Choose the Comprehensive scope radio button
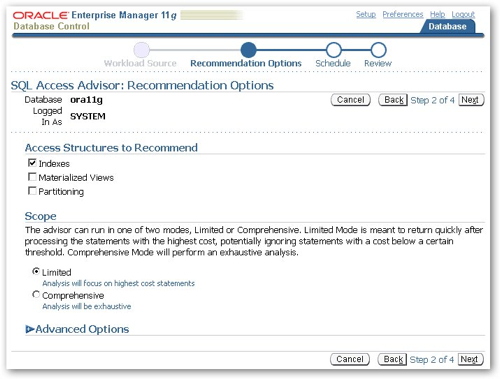 tap(36, 295)
